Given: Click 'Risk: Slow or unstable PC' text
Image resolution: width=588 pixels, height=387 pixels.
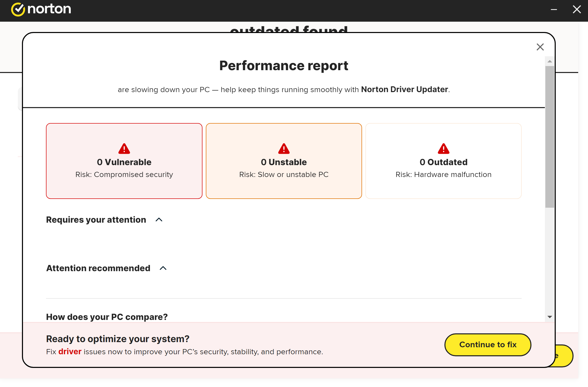Looking at the screenshot, I should pyautogui.click(x=284, y=175).
